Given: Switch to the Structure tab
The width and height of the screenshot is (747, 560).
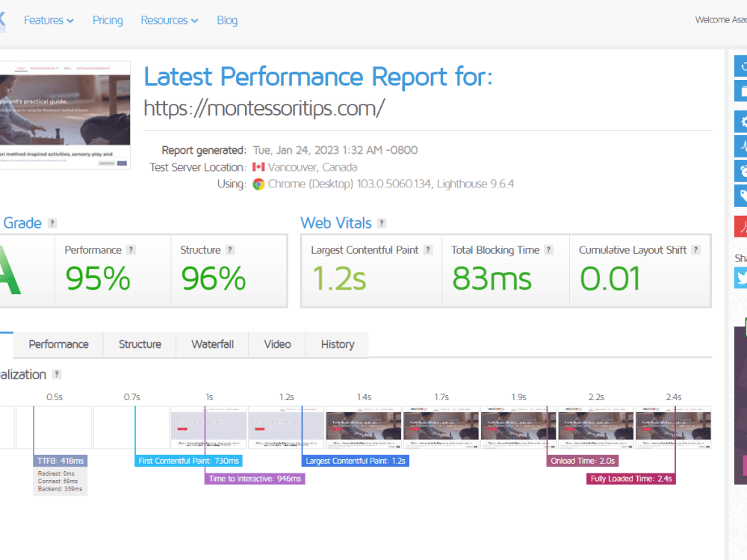Looking at the screenshot, I should [140, 344].
